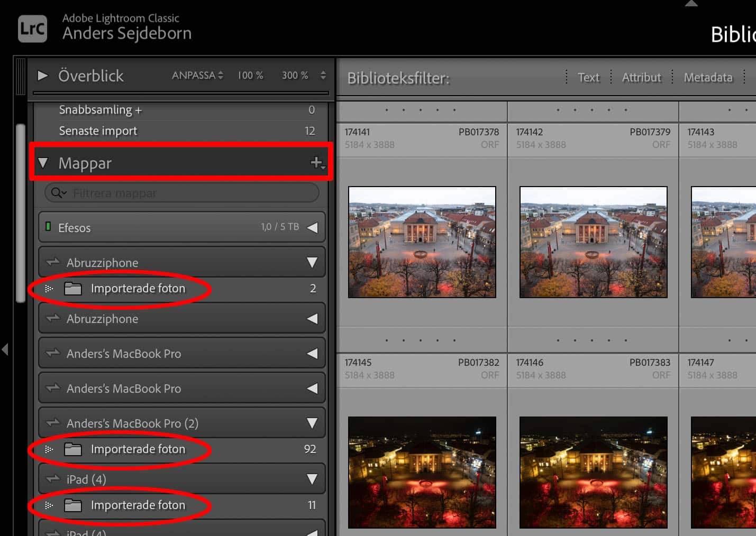Hide the top panel with arrow toggle
Image resolution: width=756 pixels, height=536 pixels.
[691, 4]
